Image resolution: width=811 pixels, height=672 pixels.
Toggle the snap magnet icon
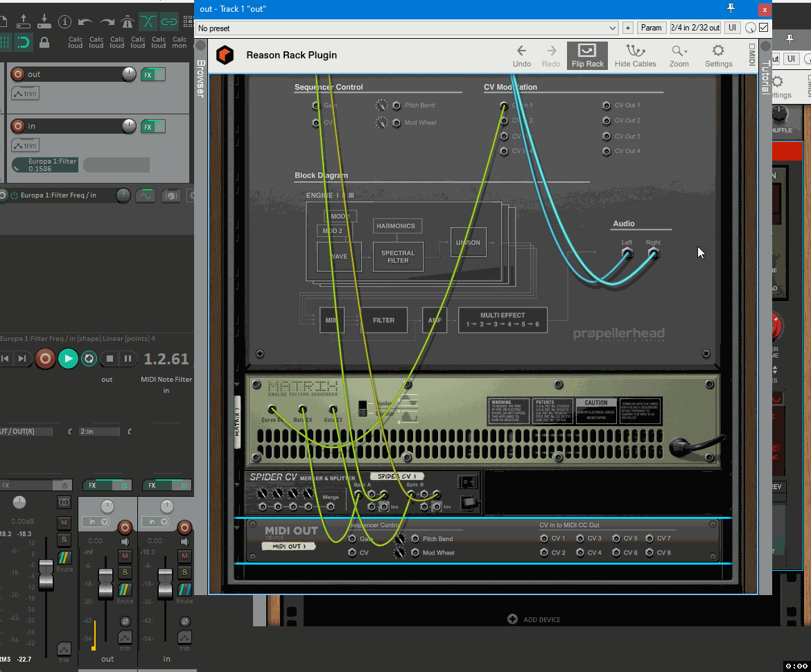click(x=24, y=42)
